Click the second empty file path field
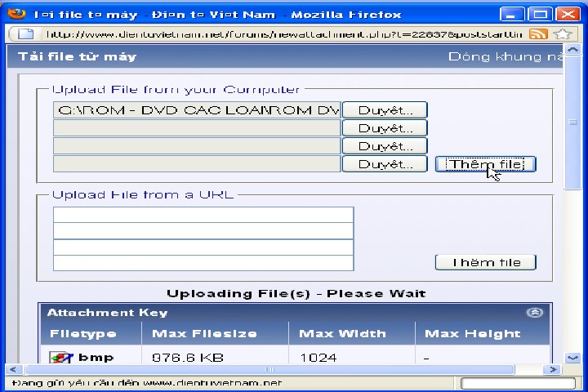Screen dimensions: 588x392 click(x=197, y=128)
